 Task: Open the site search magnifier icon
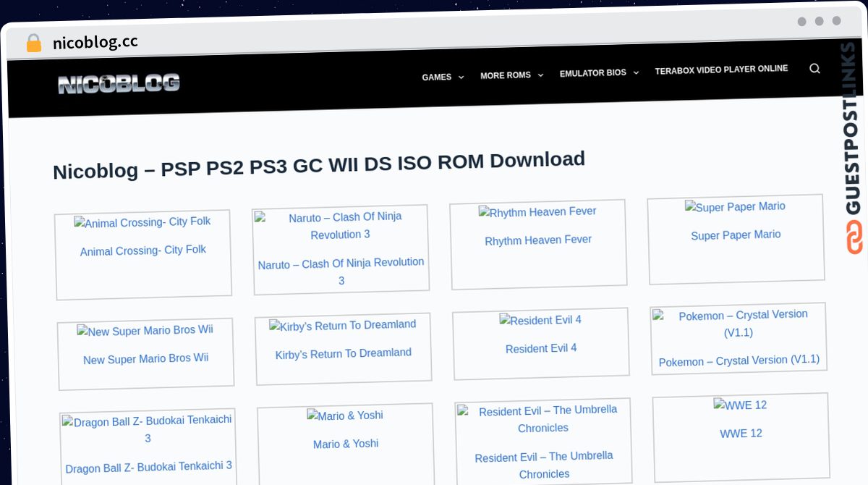click(x=814, y=68)
